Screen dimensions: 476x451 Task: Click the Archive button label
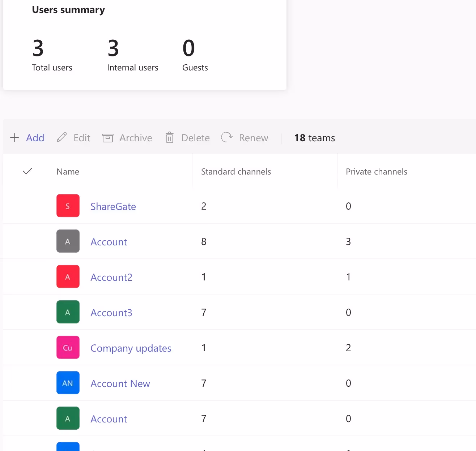pos(136,138)
